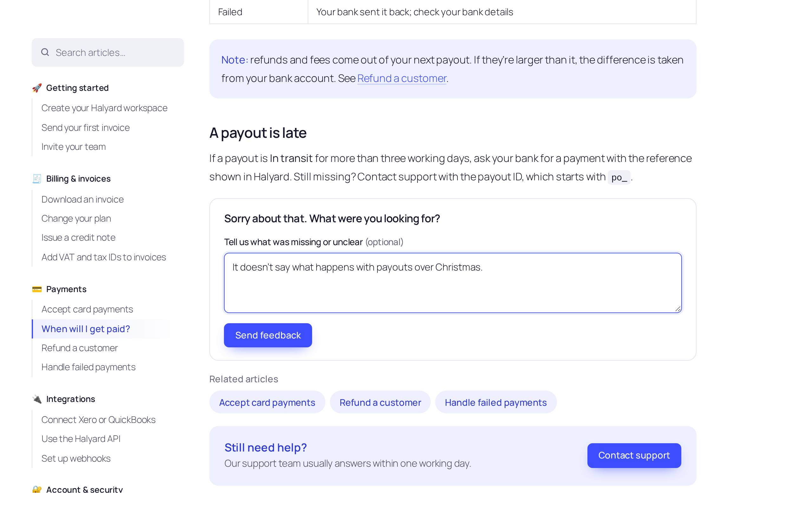Open Refund a customer in sidebar
812x508 pixels.
coord(80,348)
